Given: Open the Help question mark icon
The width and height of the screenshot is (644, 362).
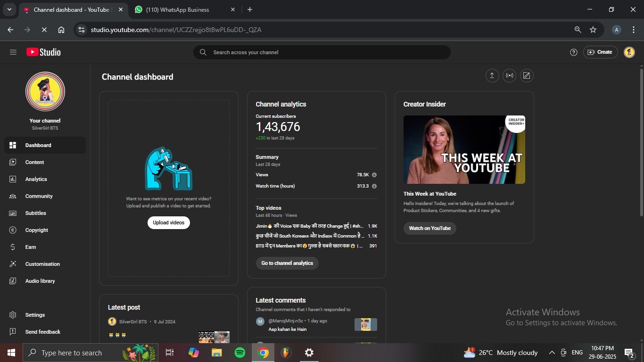Looking at the screenshot, I should tap(574, 52).
